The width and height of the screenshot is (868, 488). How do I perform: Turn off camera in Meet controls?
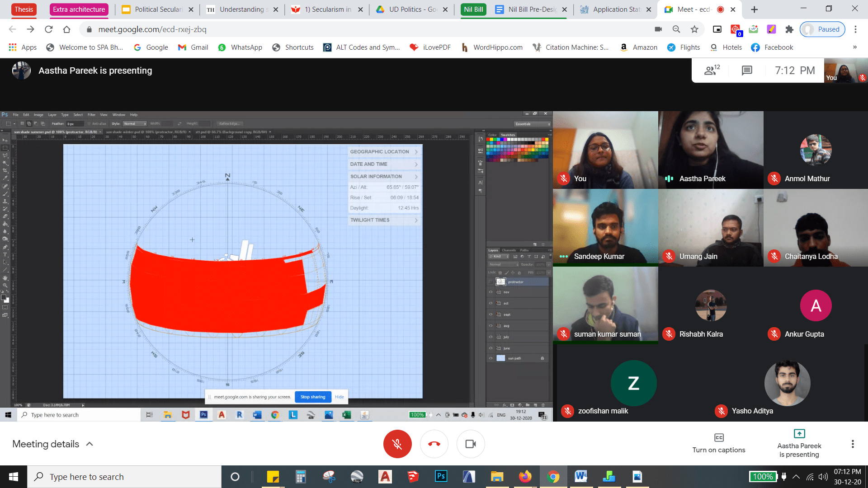pos(471,444)
